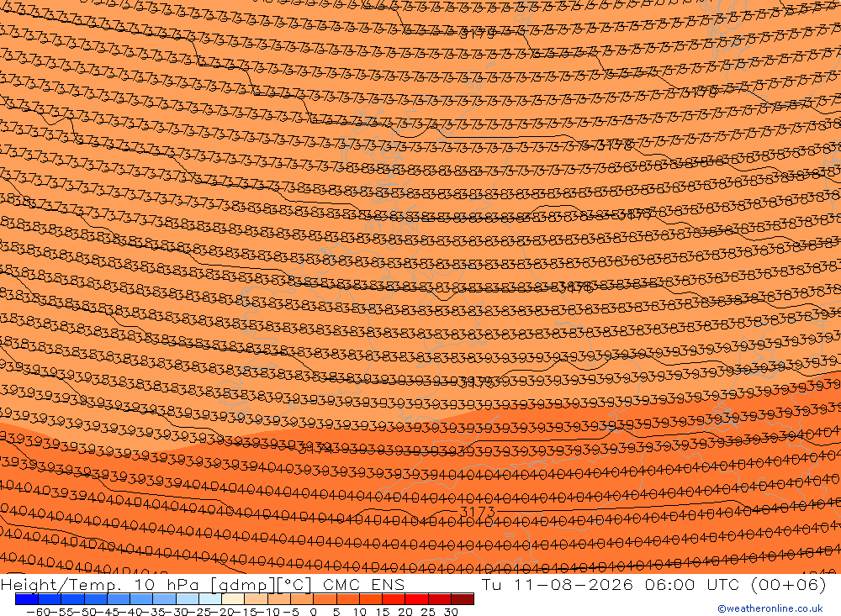Open the weatheronline.co.uk copyright link
This screenshot has width=841, height=616.
click(770, 608)
